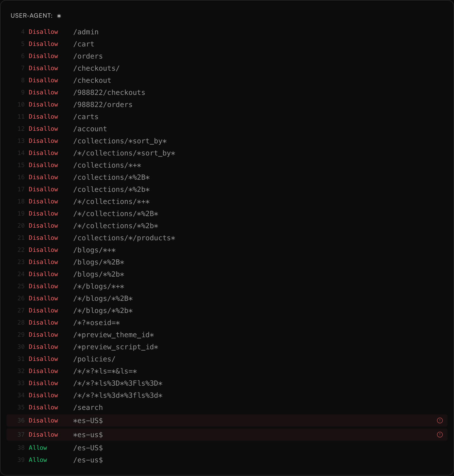
Task: Click the /collections/*/products* path text
Action: click(124, 238)
